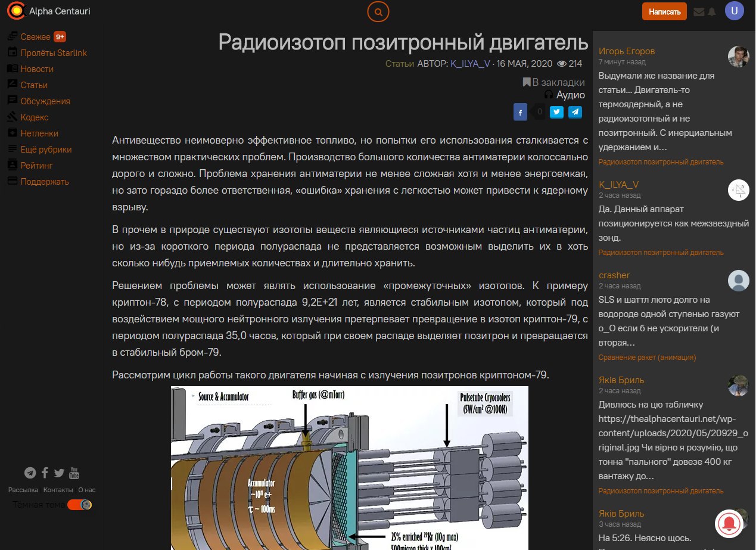Play the article Аудио
The width and height of the screenshot is (756, 550).
[x=564, y=95]
